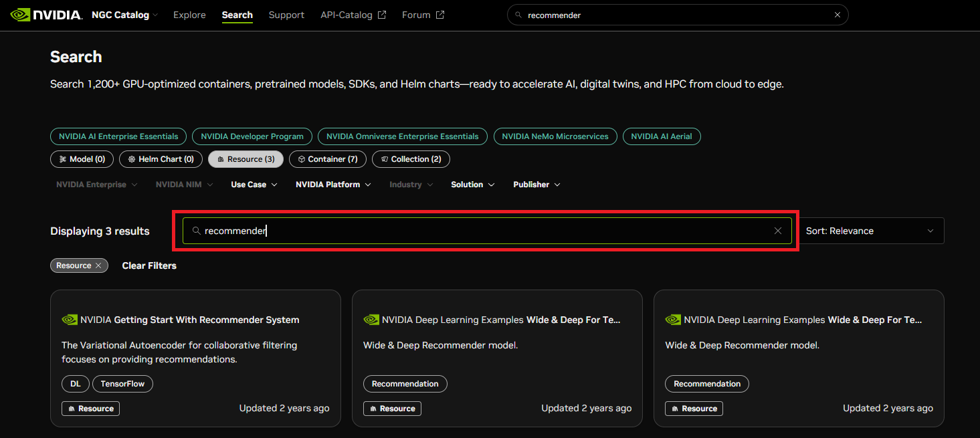980x438 pixels.
Task: Expand the NVIDIA NIM filter dropdown
Action: point(184,185)
